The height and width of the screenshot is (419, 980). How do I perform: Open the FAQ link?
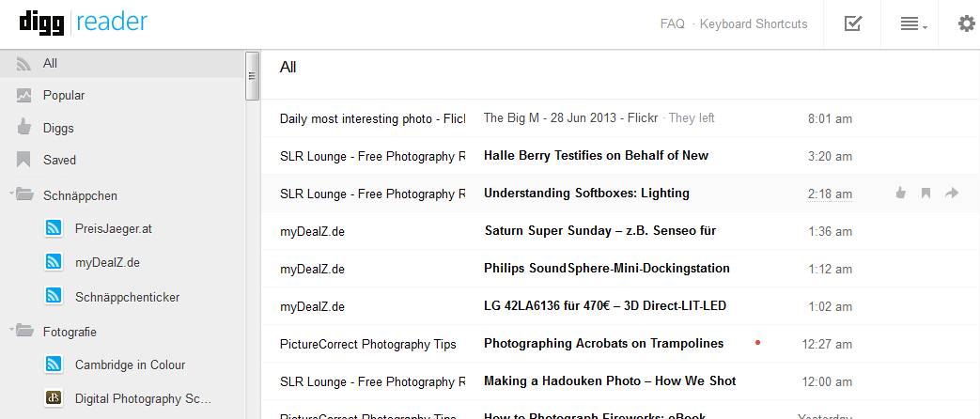tap(672, 24)
